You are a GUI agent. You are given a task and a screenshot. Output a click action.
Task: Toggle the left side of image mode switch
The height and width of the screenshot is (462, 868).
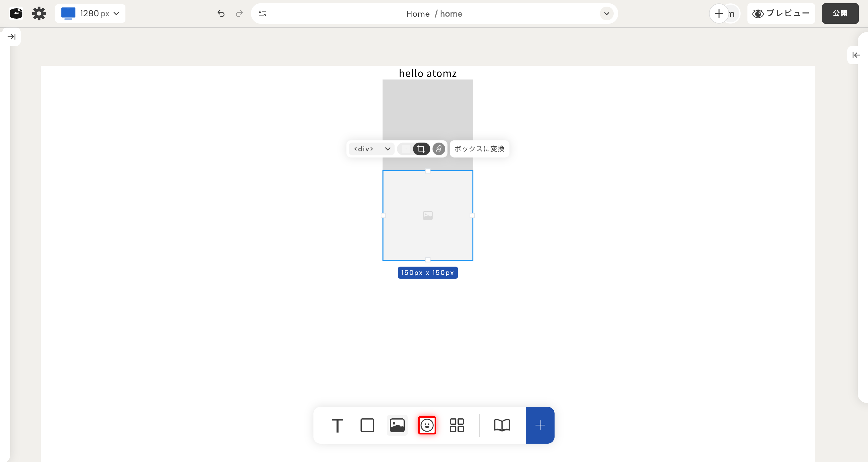[x=406, y=149]
